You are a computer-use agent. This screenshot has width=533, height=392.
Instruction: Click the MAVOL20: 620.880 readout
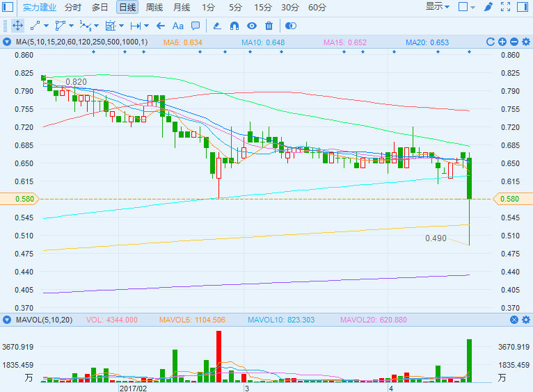point(373,320)
